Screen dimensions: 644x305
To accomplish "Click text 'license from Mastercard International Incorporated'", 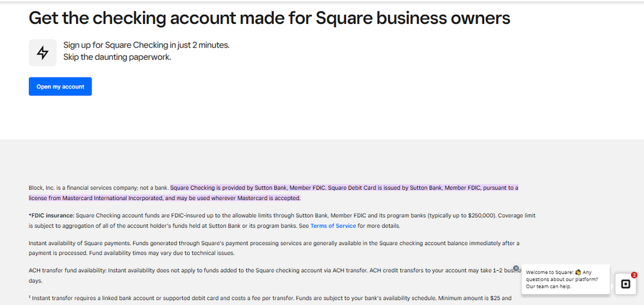I will point(95,198).
